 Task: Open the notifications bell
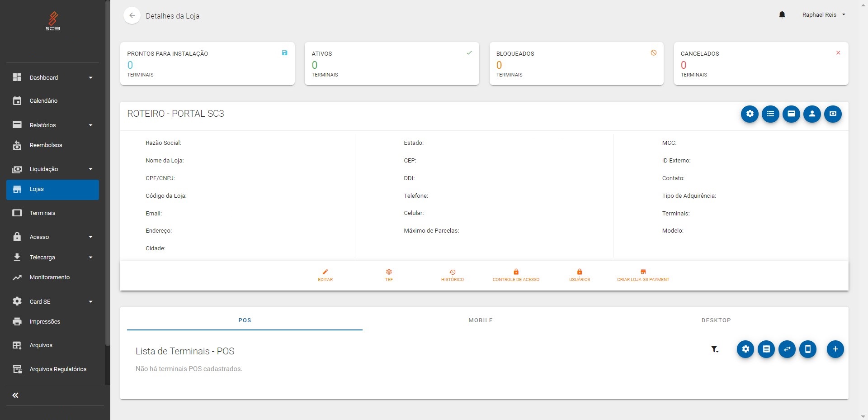coord(782,15)
